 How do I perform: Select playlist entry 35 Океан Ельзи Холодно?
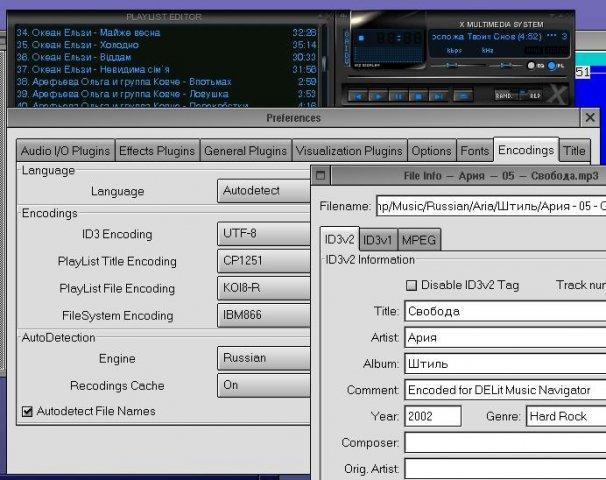tap(166, 45)
